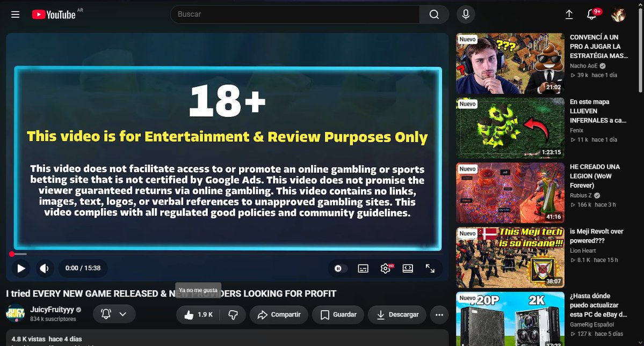The image size is (644, 346).
Task: Enter full screen mode
Action: click(430, 268)
